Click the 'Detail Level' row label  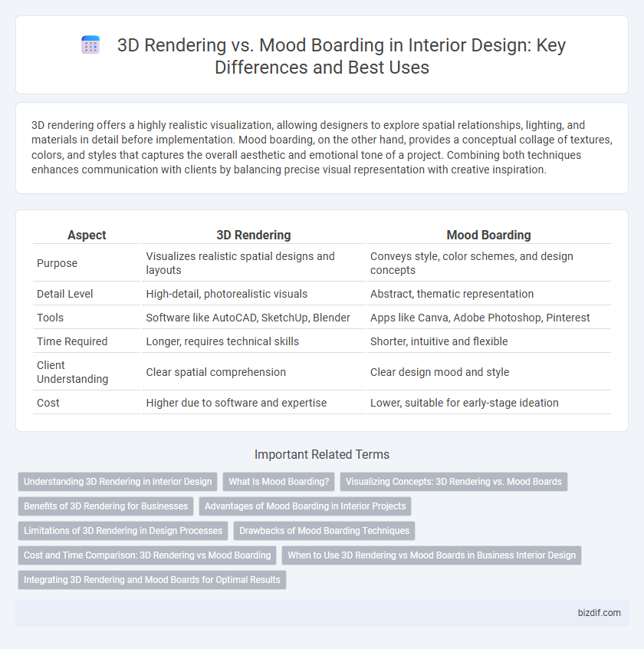(65, 294)
